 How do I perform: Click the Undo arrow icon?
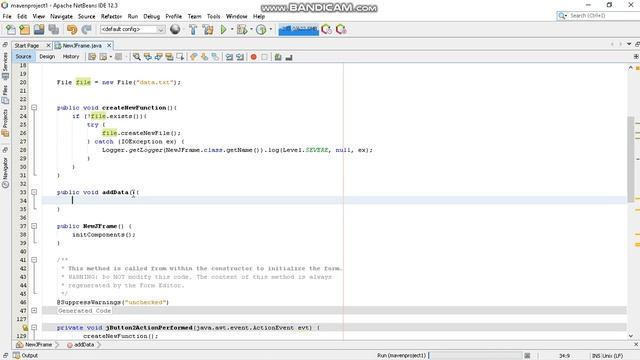tap(72, 29)
